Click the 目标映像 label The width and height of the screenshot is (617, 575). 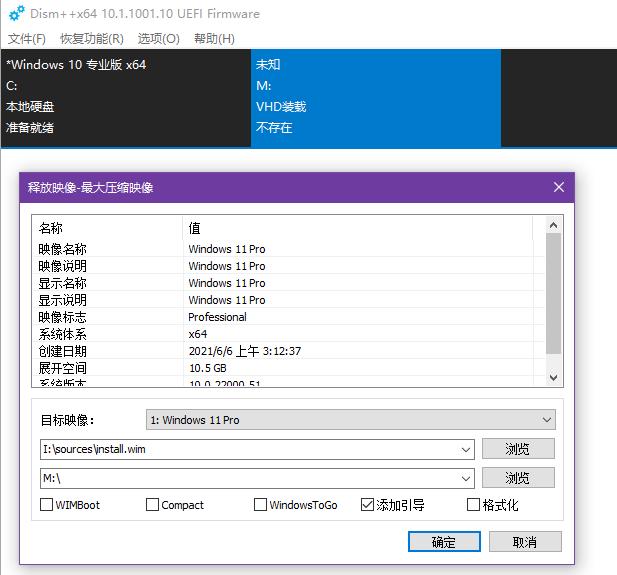[67, 420]
